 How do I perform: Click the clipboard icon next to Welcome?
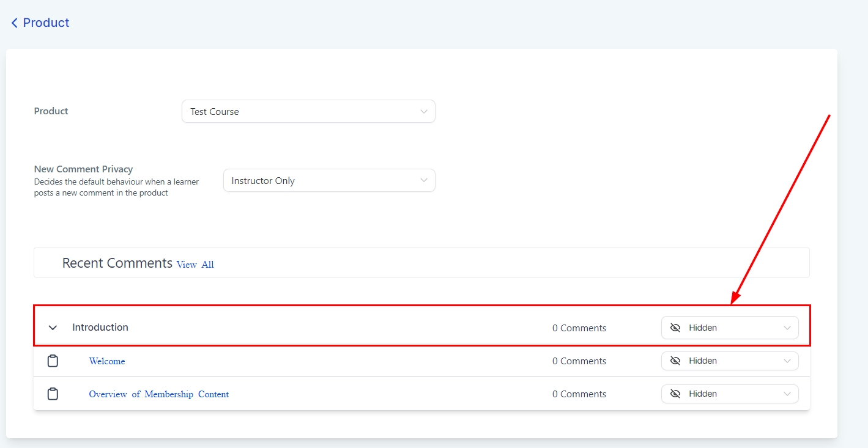[x=53, y=361]
